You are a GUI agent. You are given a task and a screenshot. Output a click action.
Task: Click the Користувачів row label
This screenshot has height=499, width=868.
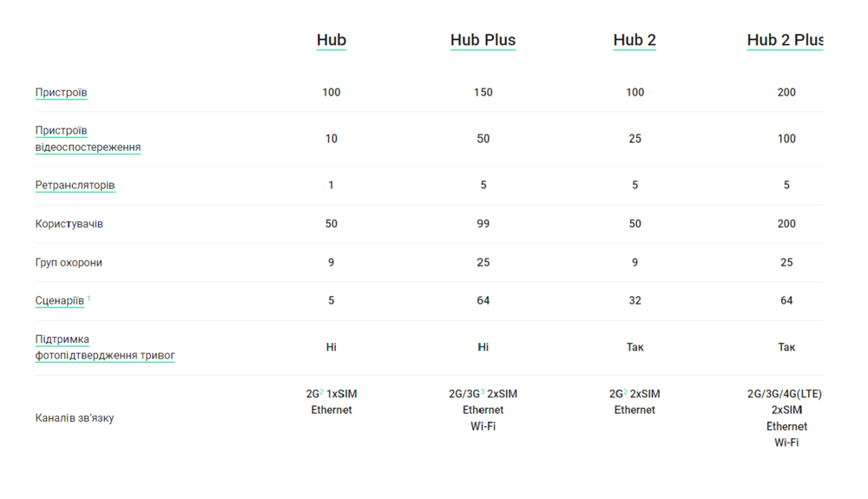point(69,224)
